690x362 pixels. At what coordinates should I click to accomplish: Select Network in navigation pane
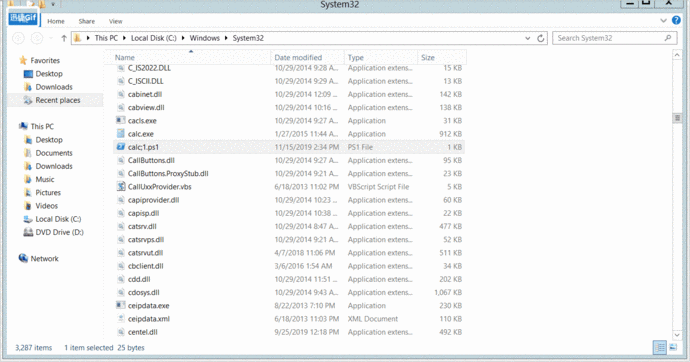(x=44, y=258)
